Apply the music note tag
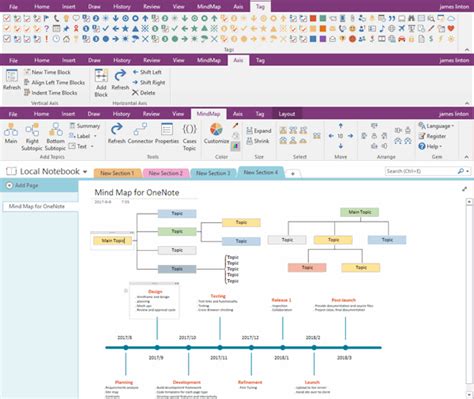Screen dimensions: 474x399 (382, 29)
